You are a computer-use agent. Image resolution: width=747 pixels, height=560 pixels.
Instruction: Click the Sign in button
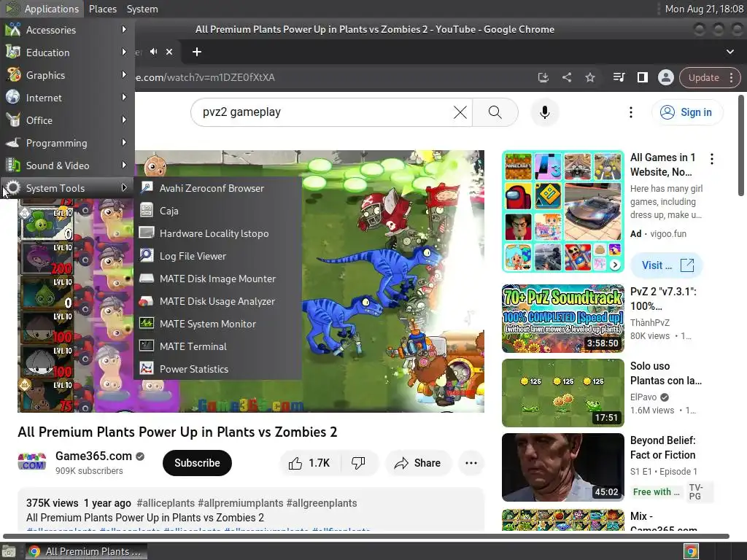pyautogui.click(x=686, y=112)
